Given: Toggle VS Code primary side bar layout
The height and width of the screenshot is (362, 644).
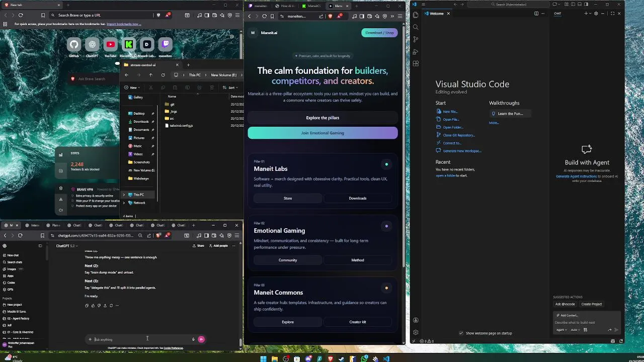Looking at the screenshot, I should (x=573, y=5).
